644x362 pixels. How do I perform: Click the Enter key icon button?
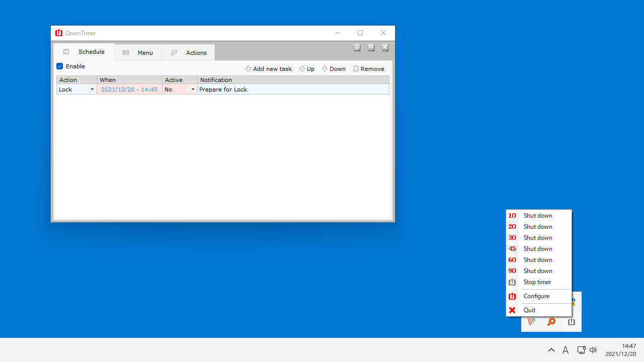click(x=357, y=47)
